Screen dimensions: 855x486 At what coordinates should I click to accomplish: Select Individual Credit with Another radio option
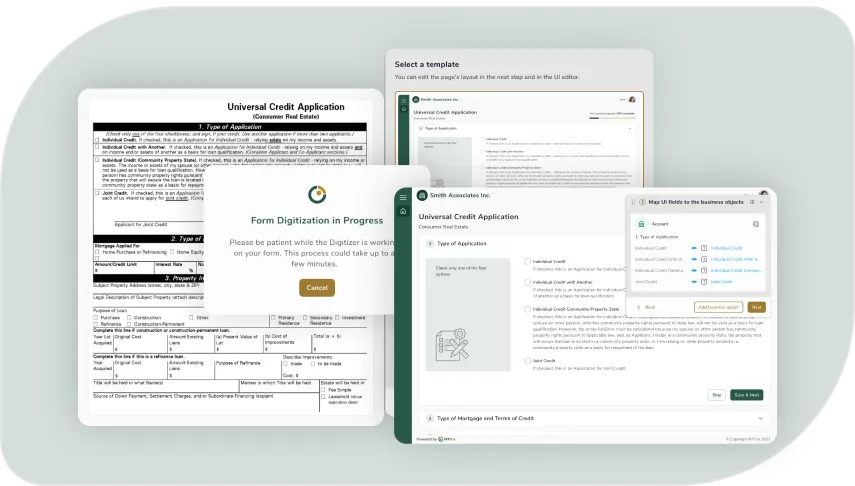point(527,283)
